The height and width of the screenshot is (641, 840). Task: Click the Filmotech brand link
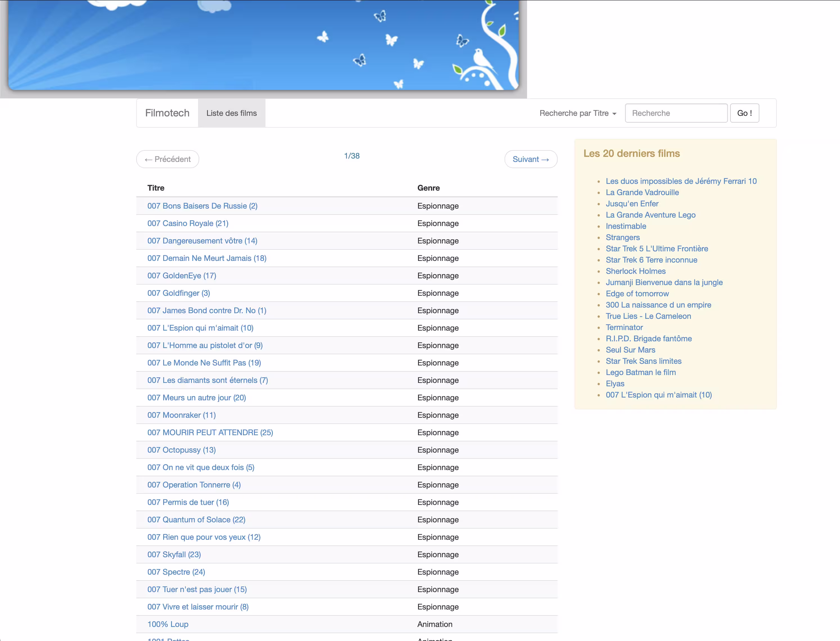tap(167, 113)
